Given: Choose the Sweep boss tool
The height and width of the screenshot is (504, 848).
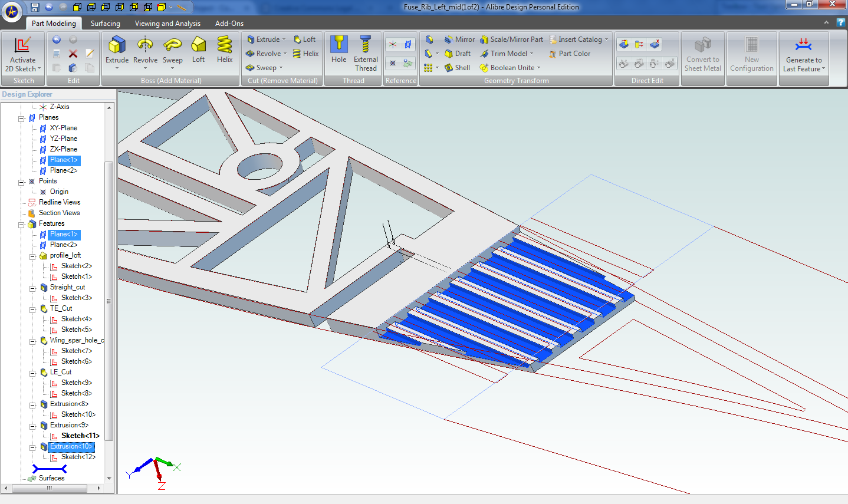Looking at the screenshot, I should [172, 46].
